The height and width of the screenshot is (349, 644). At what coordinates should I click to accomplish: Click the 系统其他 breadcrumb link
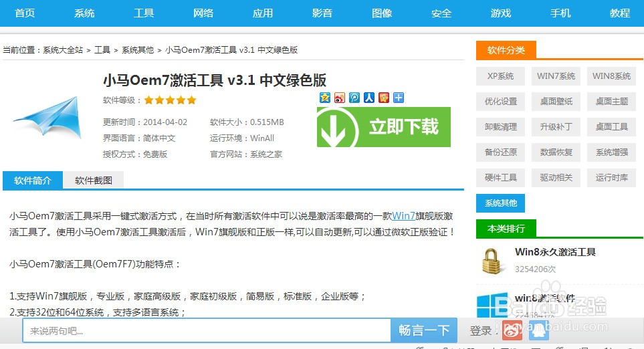coord(138,50)
